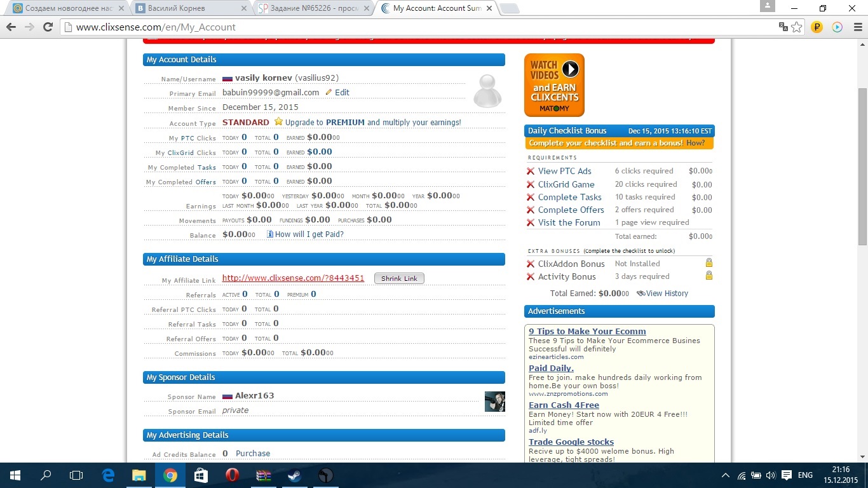Switch to the 'Создаем новогоднее' tab
This screenshot has height=488, width=868.
click(x=68, y=8)
